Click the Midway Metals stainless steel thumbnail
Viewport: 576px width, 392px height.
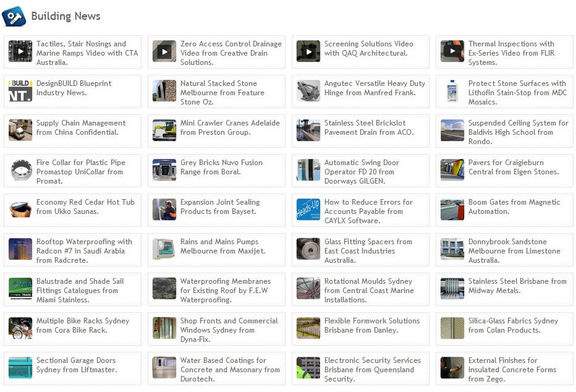pyautogui.click(x=452, y=288)
